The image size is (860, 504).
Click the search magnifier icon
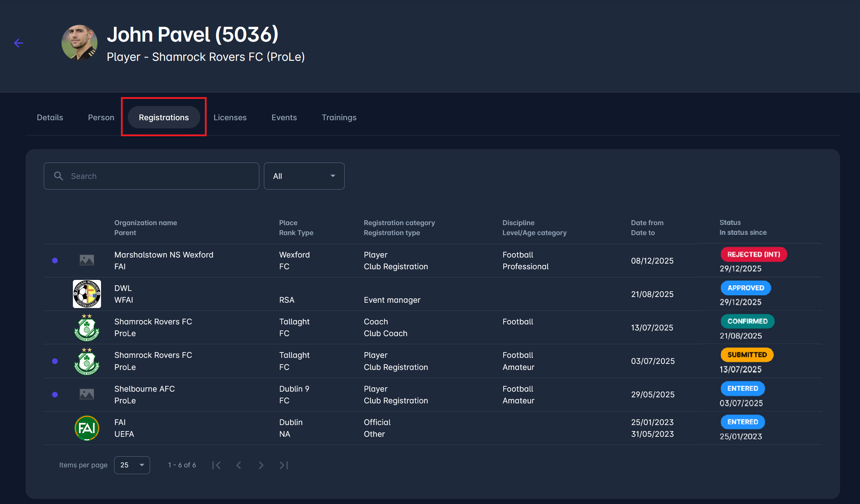tap(58, 176)
